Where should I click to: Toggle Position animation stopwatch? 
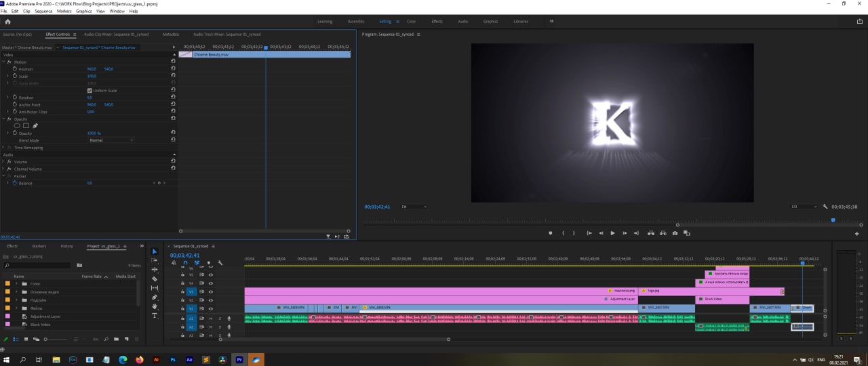15,69
